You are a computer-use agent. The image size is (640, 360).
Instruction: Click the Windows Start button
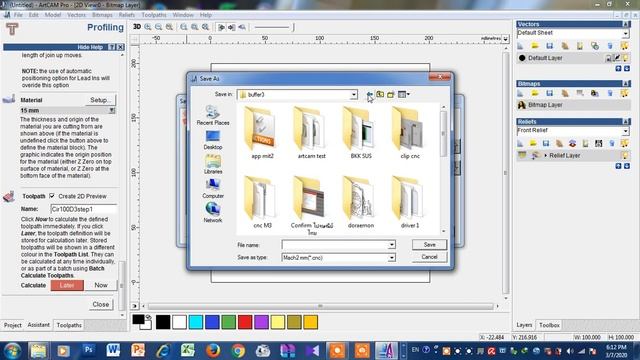coord(12,351)
